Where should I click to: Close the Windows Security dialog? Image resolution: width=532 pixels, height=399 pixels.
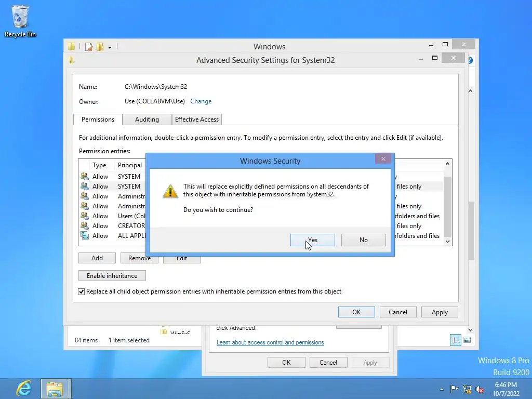coord(383,158)
